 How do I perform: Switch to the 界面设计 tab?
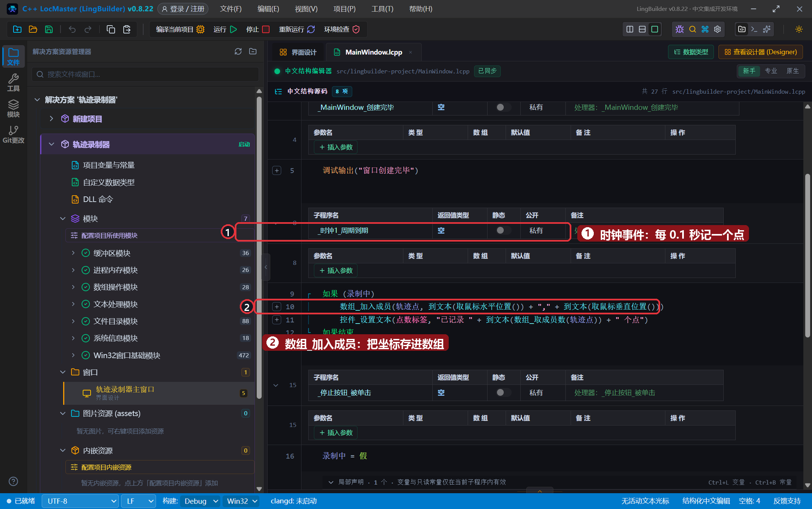298,52
